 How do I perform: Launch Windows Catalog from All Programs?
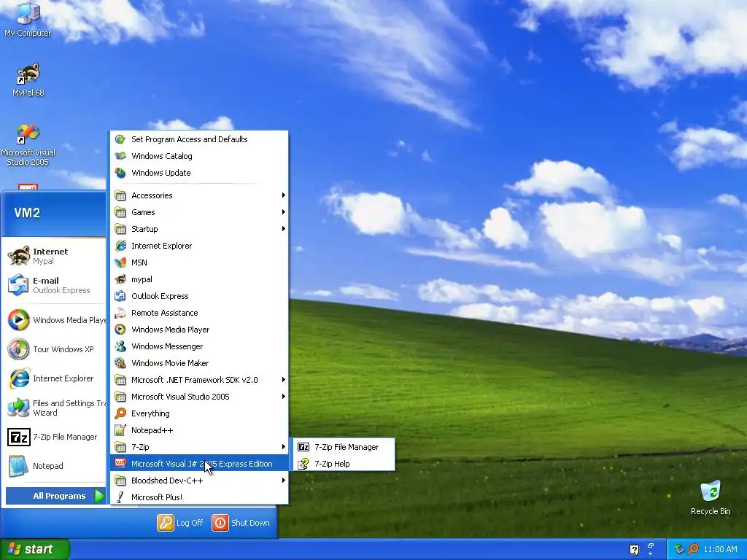point(199,156)
